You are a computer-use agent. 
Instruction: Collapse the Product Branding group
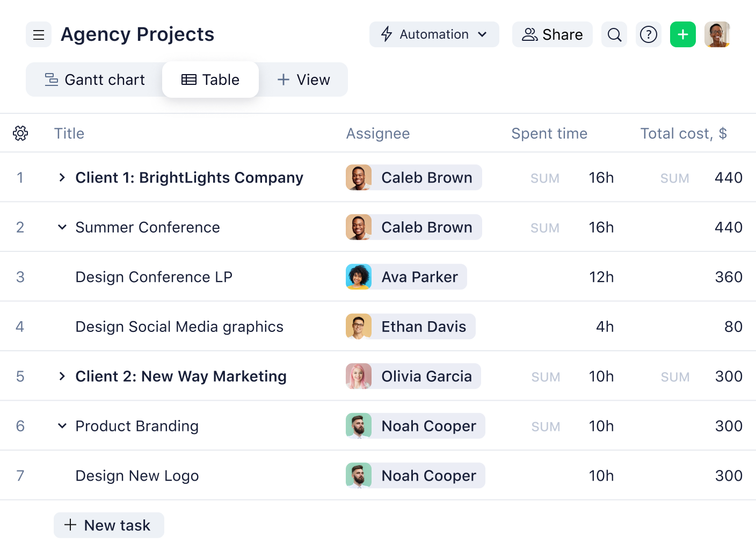pyautogui.click(x=61, y=426)
